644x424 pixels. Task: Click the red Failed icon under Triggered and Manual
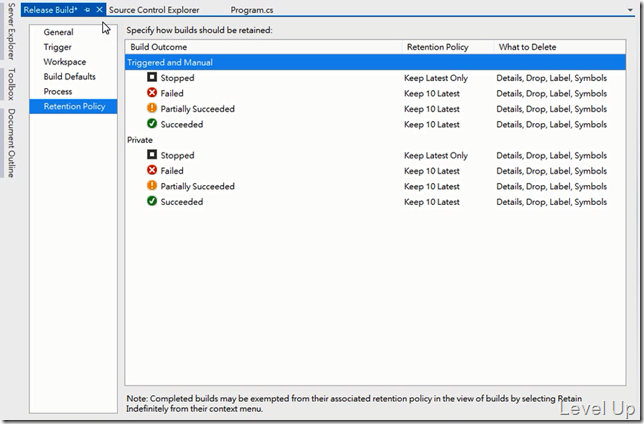click(152, 92)
